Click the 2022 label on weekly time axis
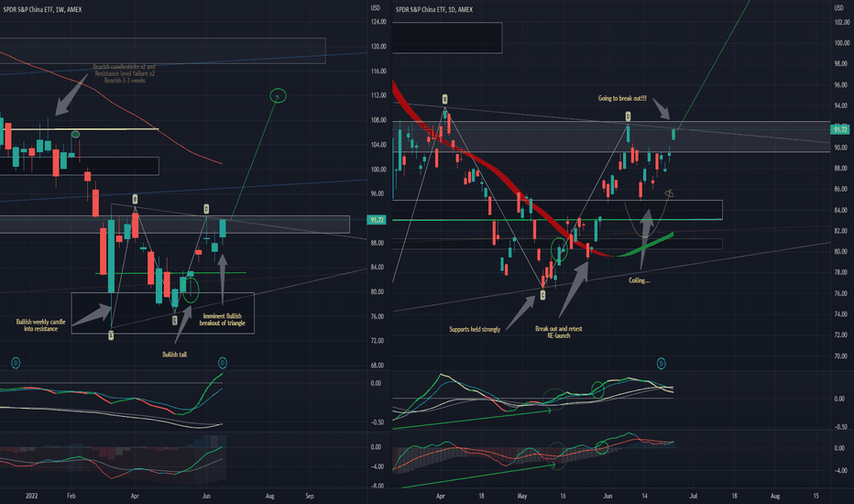Viewport: 854px width, 504px height. click(x=31, y=496)
